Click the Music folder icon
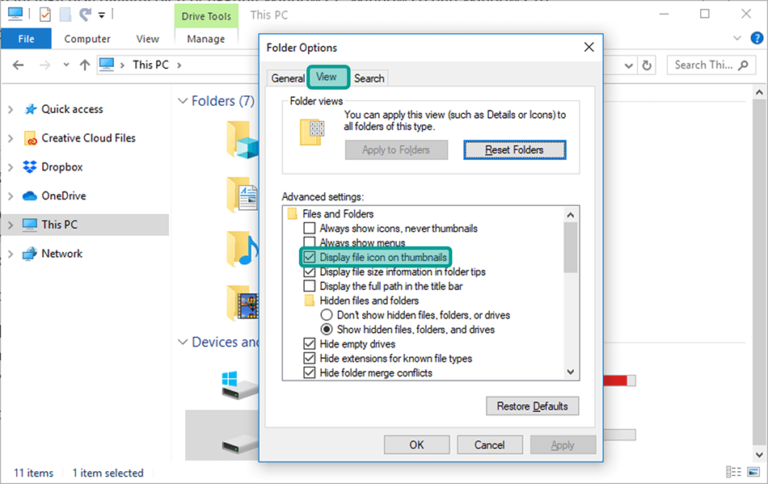Viewport: 768px width, 484px height. coord(243,248)
